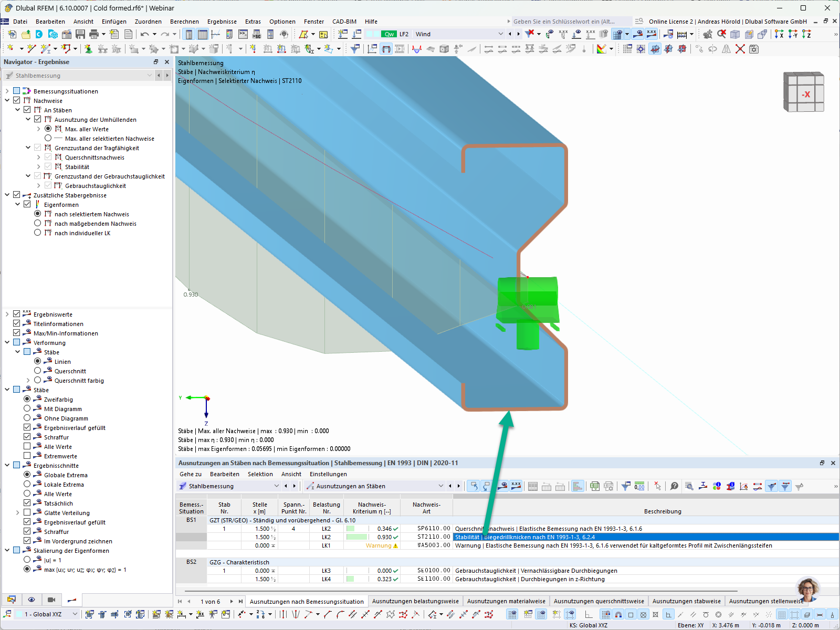Click the previous load case arrow beside Wind
This screenshot has height=630, width=840.
click(510, 34)
